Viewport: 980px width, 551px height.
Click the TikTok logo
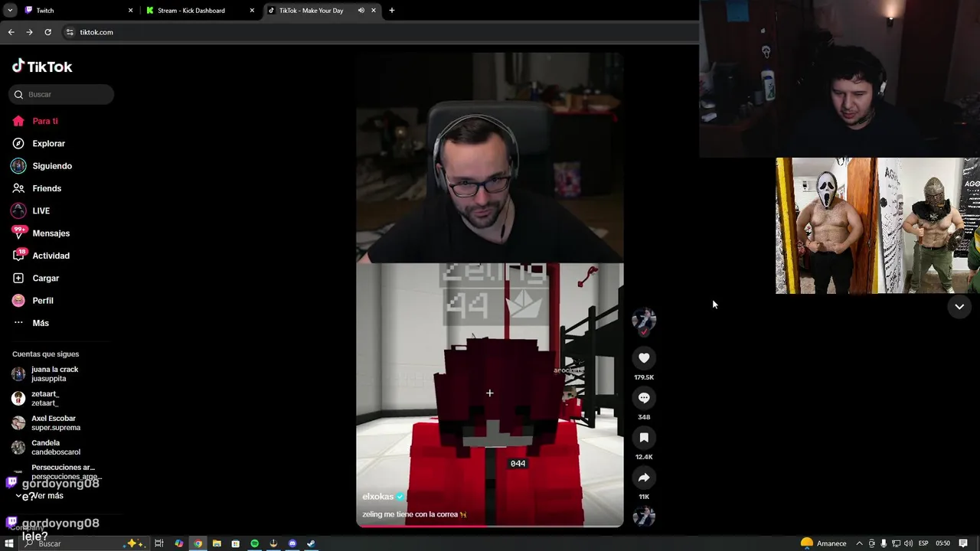[x=42, y=67]
